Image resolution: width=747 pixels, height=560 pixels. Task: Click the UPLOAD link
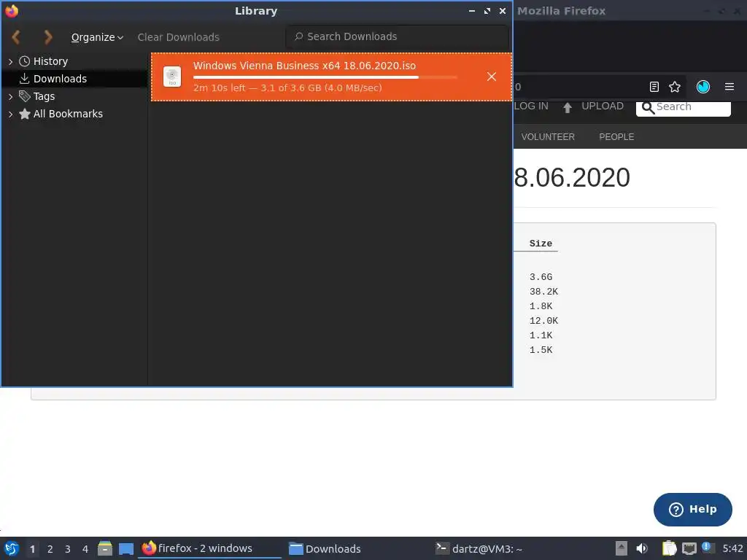point(602,106)
